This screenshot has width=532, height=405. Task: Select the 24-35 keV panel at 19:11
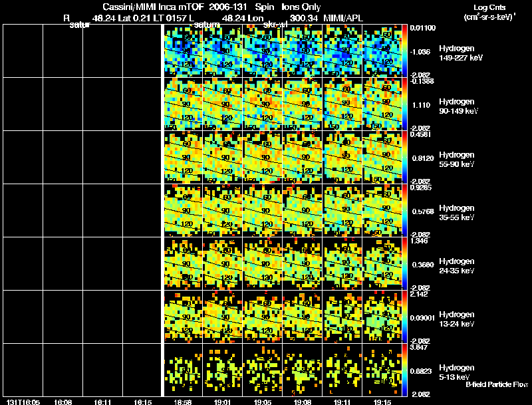(342, 263)
